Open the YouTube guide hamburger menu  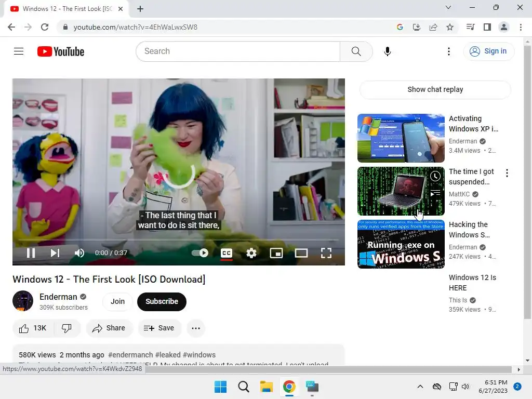pos(19,51)
